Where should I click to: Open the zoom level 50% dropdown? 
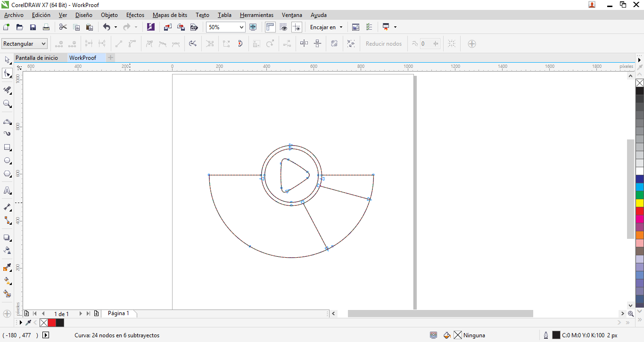point(241,27)
